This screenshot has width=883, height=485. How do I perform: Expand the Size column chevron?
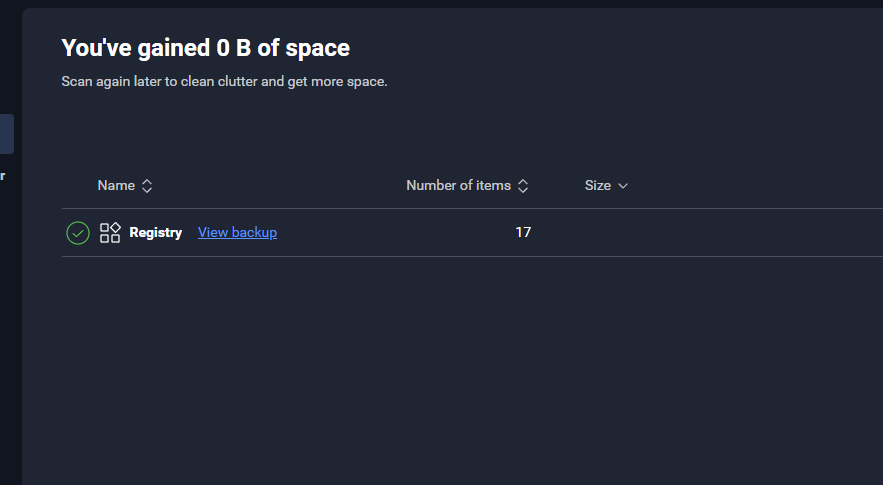pyautogui.click(x=623, y=186)
